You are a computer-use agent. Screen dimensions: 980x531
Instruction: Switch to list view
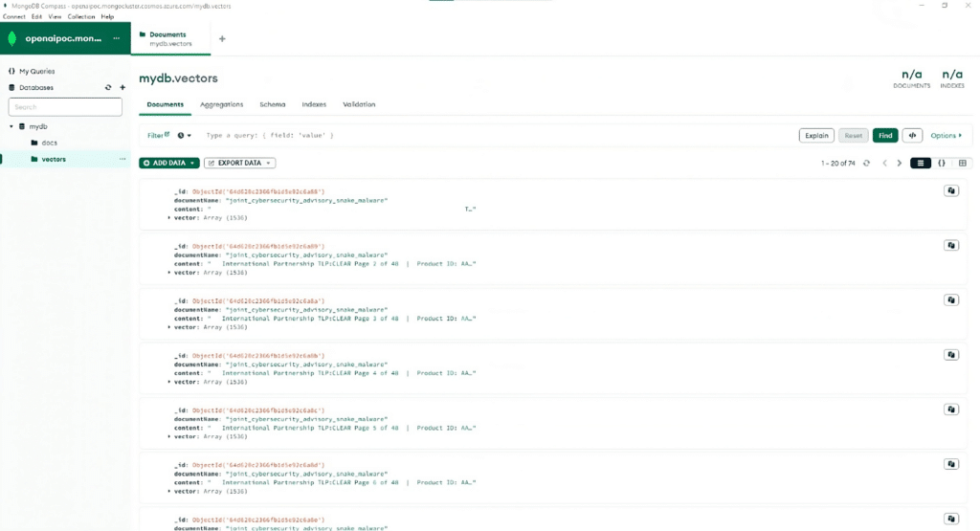pos(920,163)
